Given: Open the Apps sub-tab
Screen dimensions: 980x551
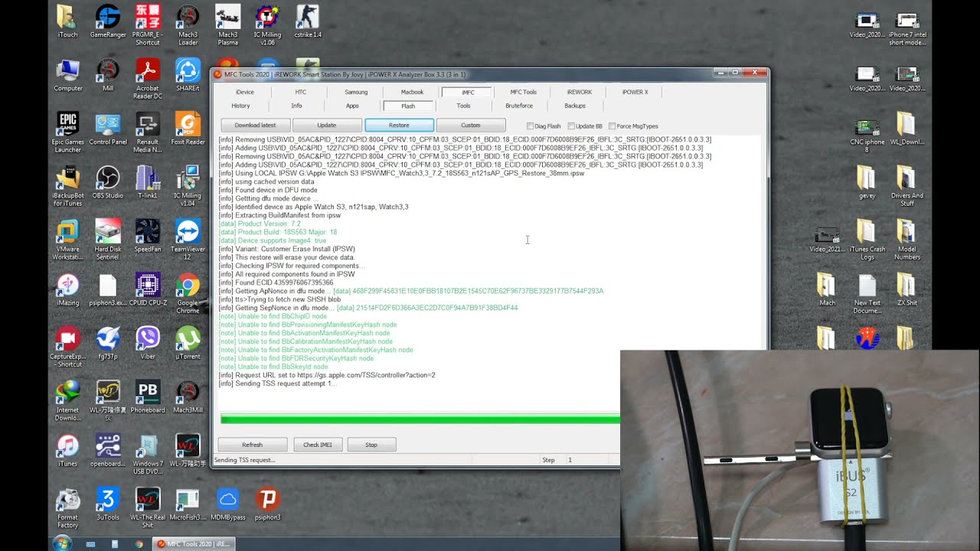Looking at the screenshot, I should (x=352, y=106).
